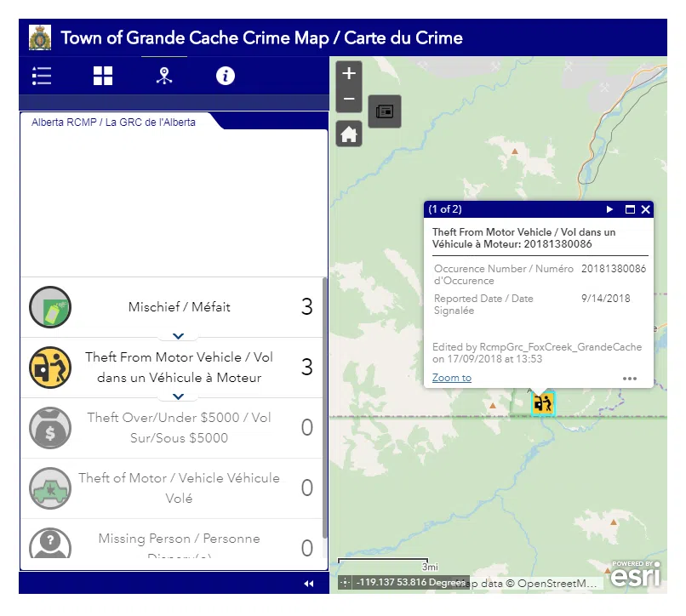Viewport: 686px width, 616px height.
Task: Click the Mischief / Méfait category icon
Action: (x=49, y=307)
